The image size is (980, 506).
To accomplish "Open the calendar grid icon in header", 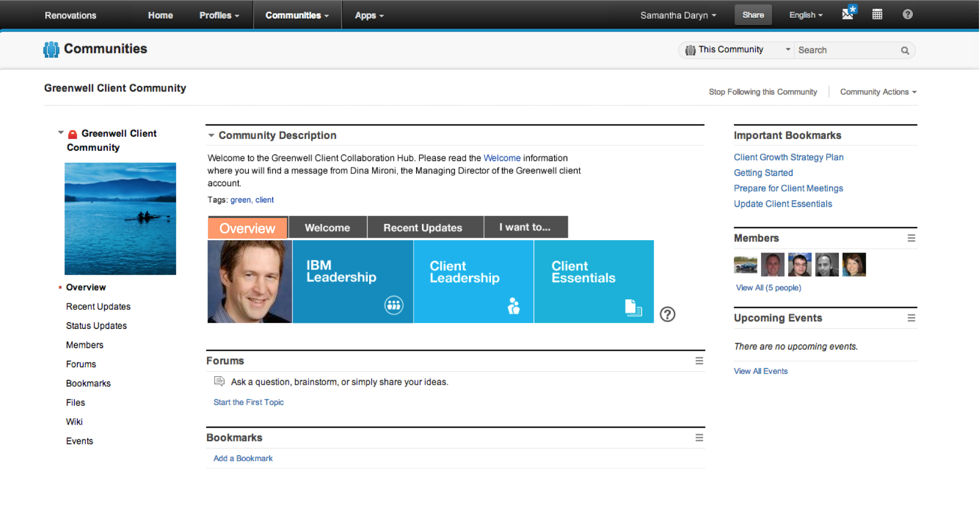I will coord(877,14).
